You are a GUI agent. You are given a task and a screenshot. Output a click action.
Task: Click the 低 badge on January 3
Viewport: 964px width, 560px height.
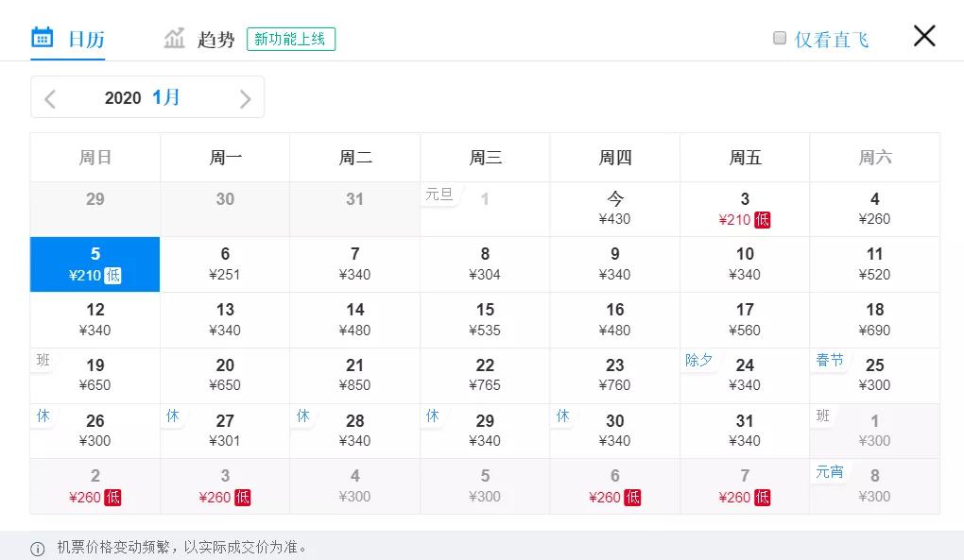coord(762,220)
